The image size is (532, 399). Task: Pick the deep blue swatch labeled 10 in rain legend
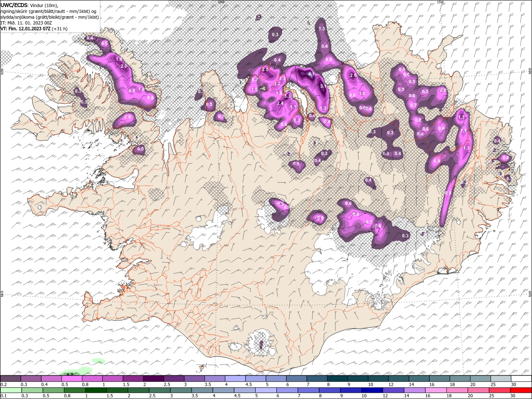372,390
